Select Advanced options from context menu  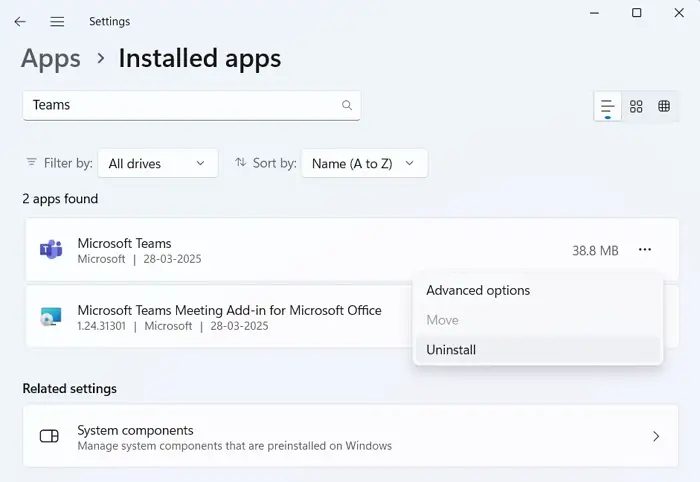pos(478,290)
